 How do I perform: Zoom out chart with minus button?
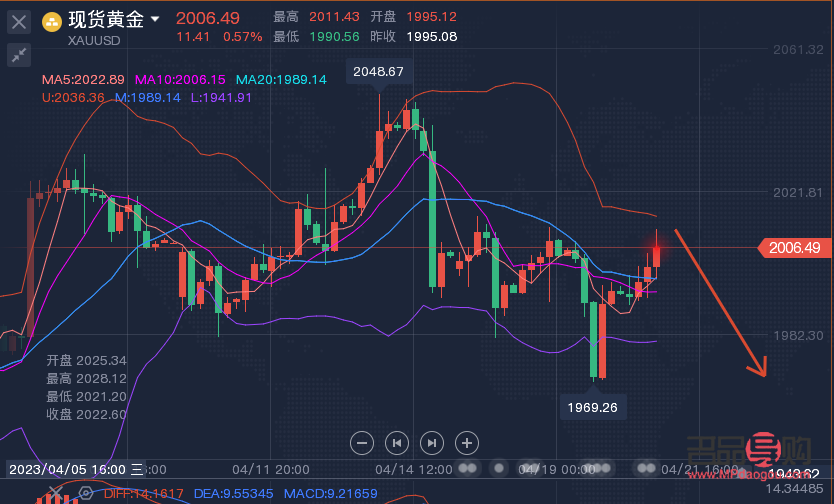coord(363,442)
